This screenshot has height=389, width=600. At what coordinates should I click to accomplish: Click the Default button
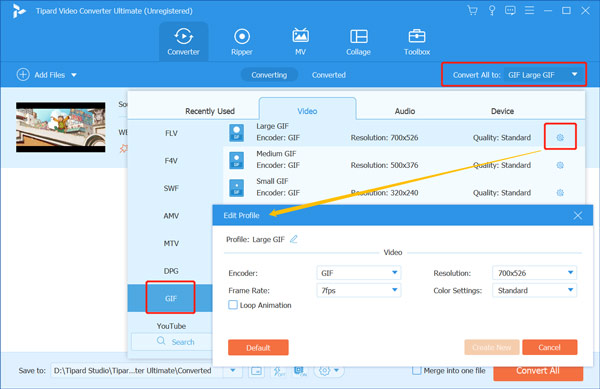(x=258, y=347)
